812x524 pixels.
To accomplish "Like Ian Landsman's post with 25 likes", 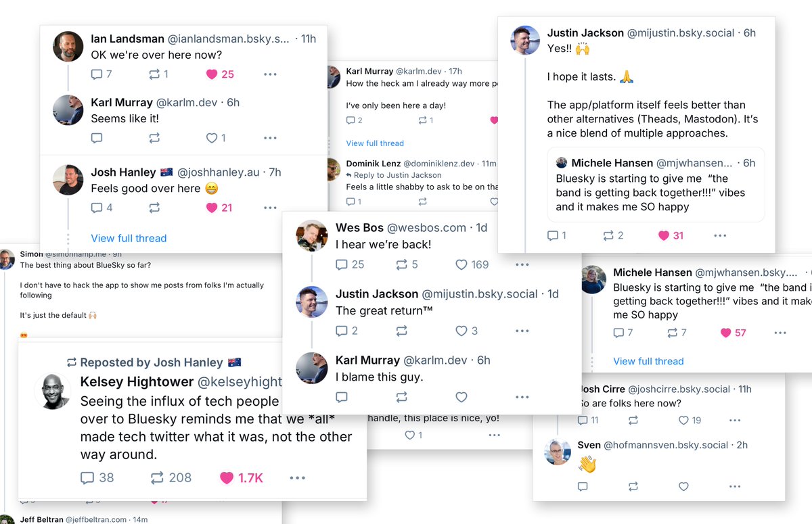I will click(x=210, y=74).
